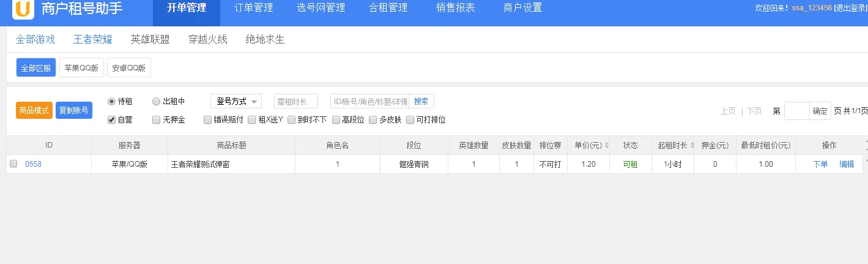Screen dimensions: 868x264
Task: Click 下单 link for item 0558
Action: point(820,164)
